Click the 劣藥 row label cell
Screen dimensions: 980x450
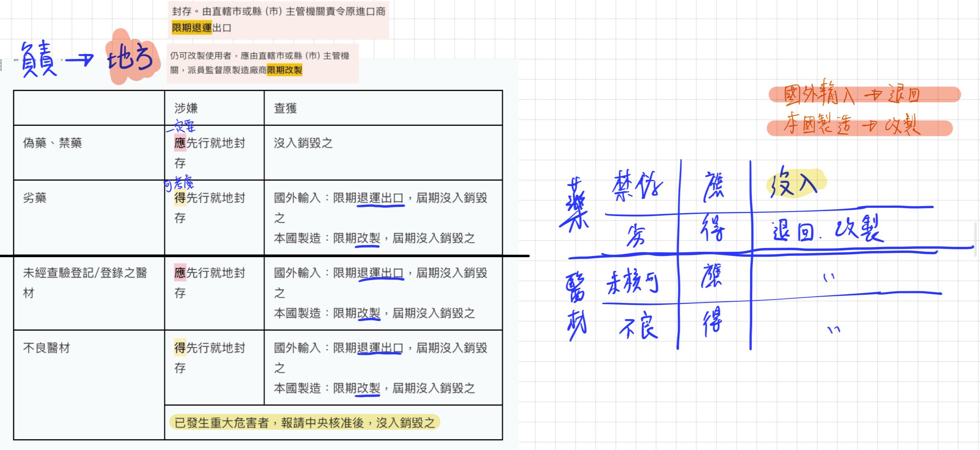click(x=35, y=198)
